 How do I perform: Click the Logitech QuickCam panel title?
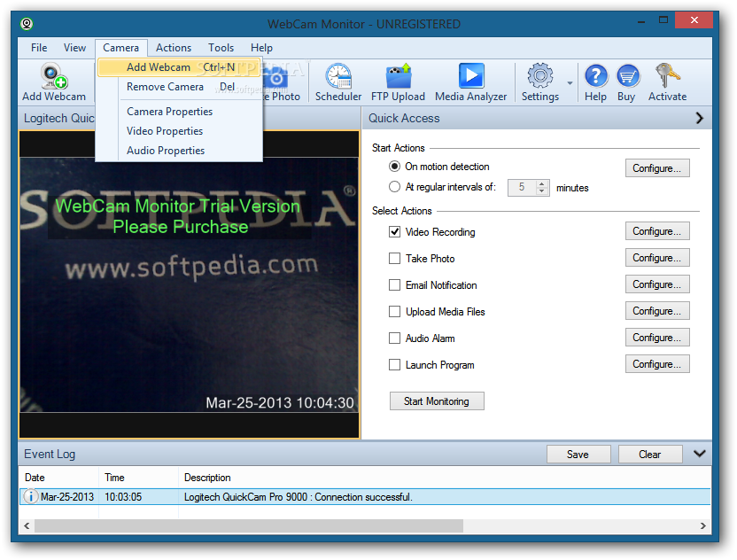[59, 118]
